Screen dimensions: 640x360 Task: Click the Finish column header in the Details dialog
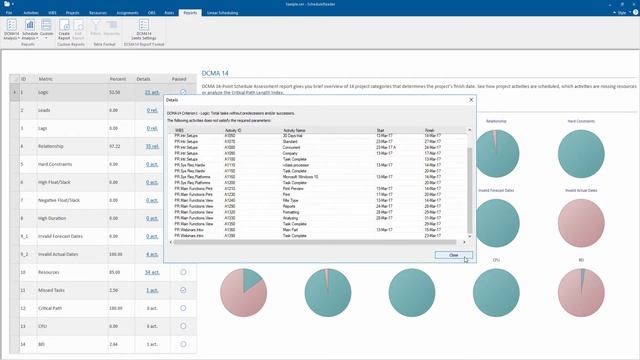point(429,130)
